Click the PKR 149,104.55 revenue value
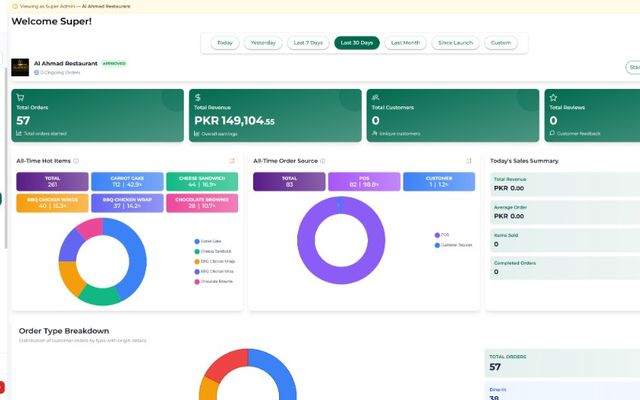Viewport: 640px width, 400px height. click(x=234, y=120)
